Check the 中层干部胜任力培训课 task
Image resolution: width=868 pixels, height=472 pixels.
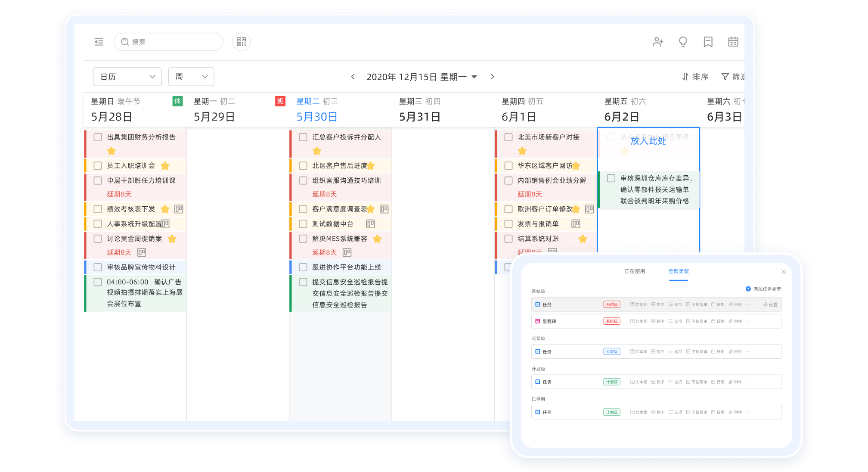pyautogui.click(x=98, y=181)
